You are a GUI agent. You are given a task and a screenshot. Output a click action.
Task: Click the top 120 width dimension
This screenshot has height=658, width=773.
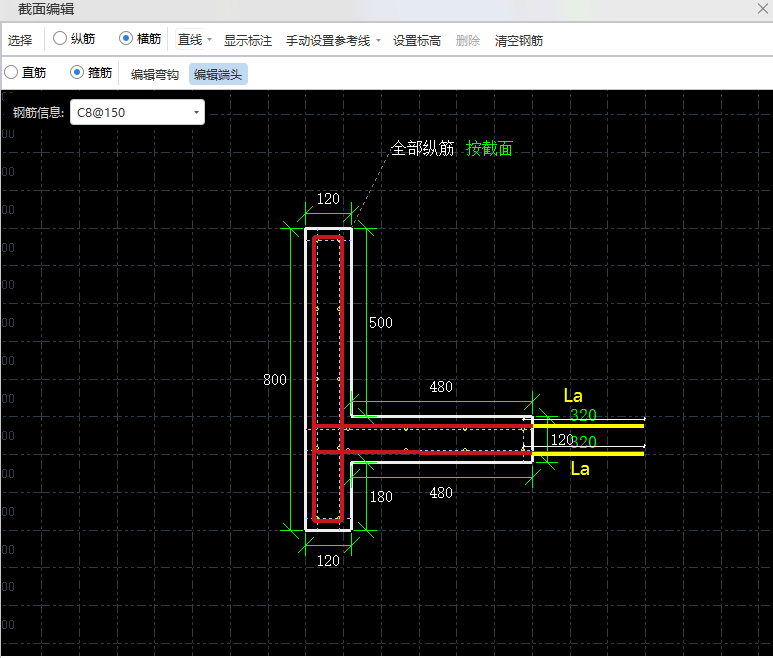328,199
